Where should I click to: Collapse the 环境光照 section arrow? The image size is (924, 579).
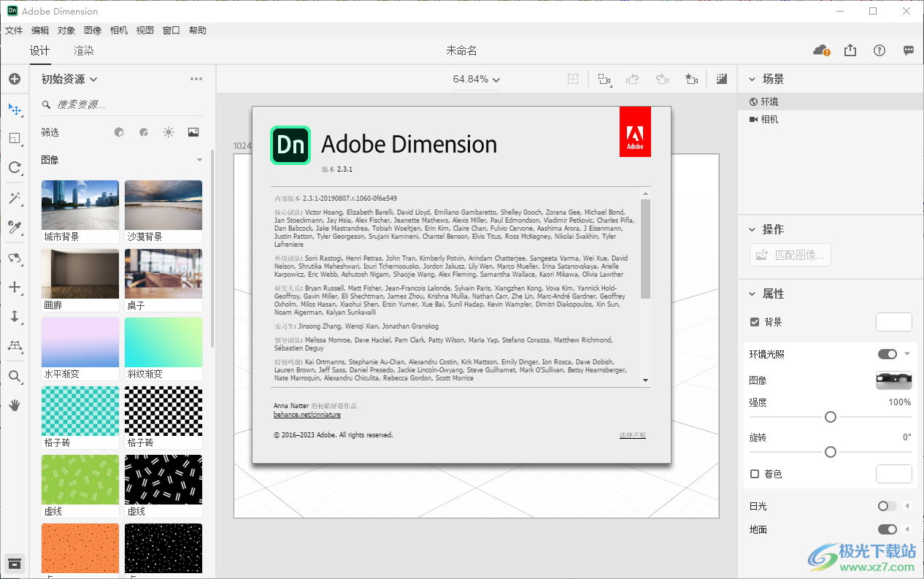(x=907, y=354)
